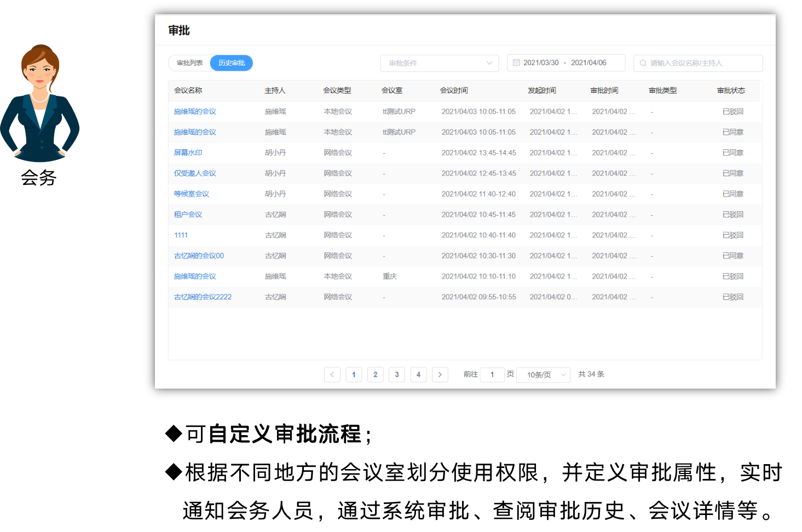The height and width of the screenshot is (532, 802).
Task: Click the go-to page number input
Action: (x=492, y=374)
